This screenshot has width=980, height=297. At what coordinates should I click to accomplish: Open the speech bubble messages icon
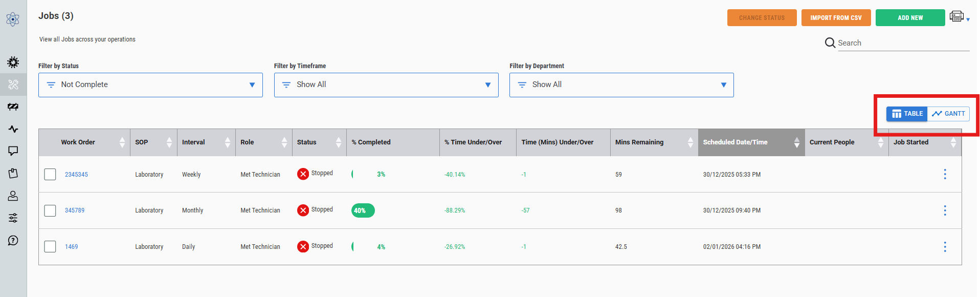click(13, 151)
